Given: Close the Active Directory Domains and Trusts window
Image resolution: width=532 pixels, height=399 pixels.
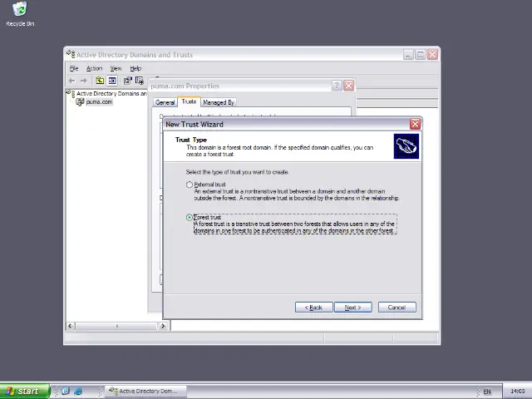Looking at the screenshot, I should pos(432,54).
